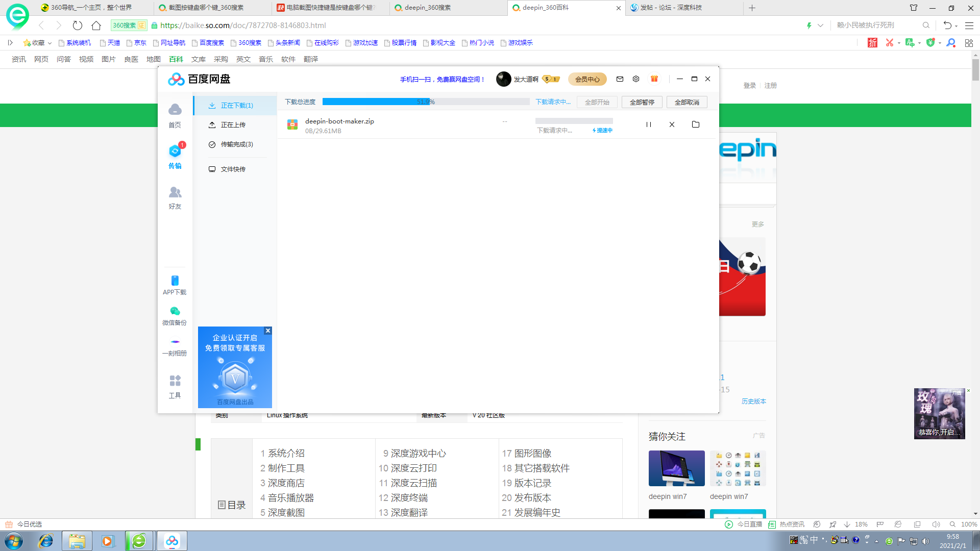Click the 今日直播 status bar item
Image resolution: width=980 pixels, height=551 pixels.
click(744, 524)
